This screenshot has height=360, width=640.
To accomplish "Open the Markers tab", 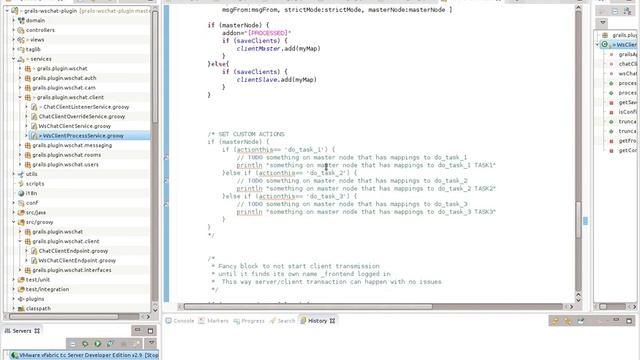I will (213, 321).
